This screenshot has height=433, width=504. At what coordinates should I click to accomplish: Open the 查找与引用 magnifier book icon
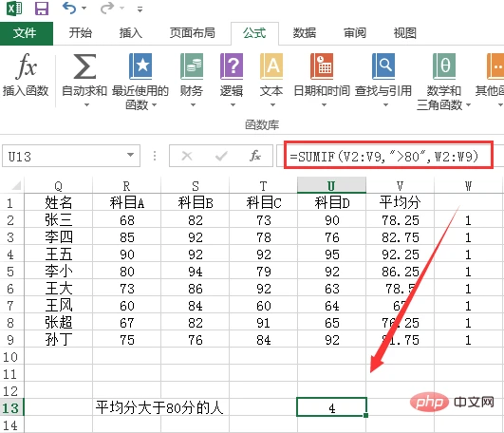coord(383,66)
